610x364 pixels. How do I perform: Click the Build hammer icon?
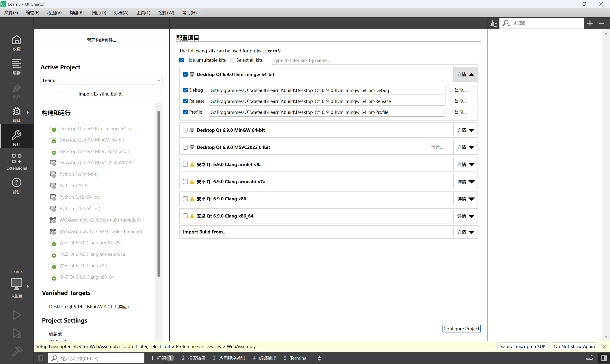(x=17, y=351)
